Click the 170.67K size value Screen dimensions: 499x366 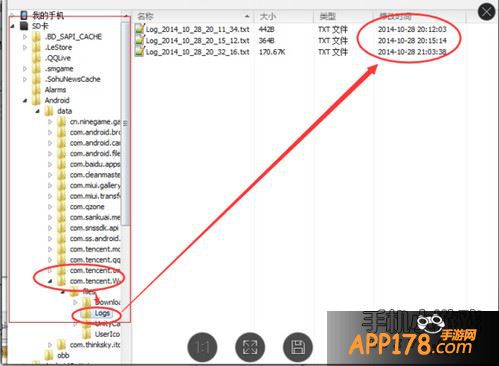272,52
